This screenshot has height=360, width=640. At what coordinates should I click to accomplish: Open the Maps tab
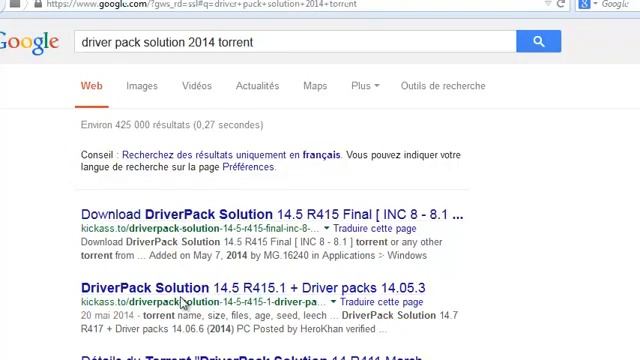point(315,86)
